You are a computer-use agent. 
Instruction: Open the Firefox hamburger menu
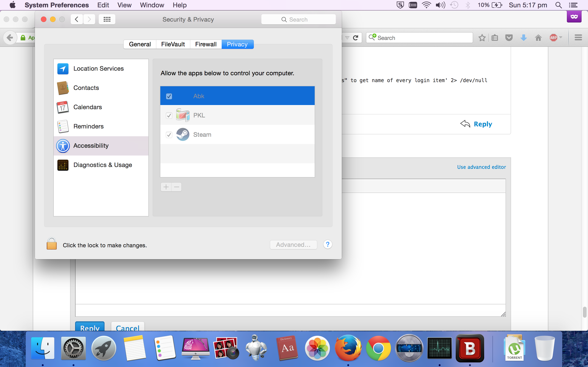(578, 38)
